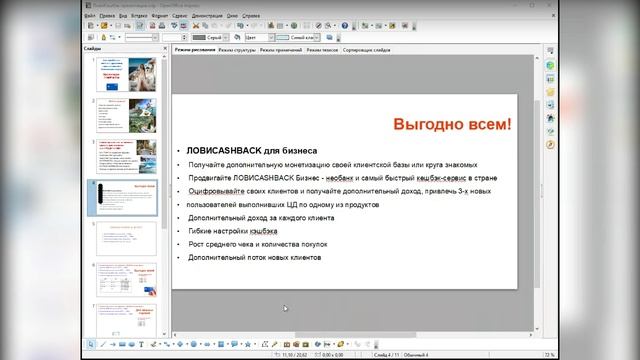The height and width of the screenshot is (360, 640).
Task: Expand the line style dropdown
Action: [155, 38]
